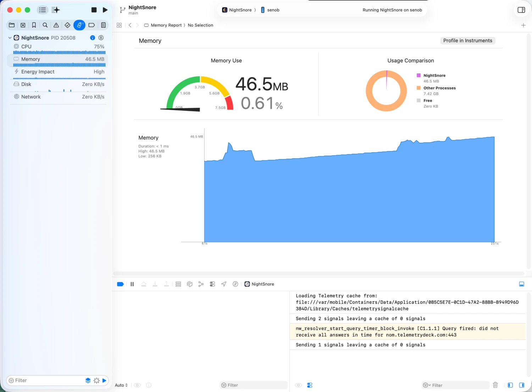Toggle the console pane
The image size is (532, 392).
[x=522, y=385]
